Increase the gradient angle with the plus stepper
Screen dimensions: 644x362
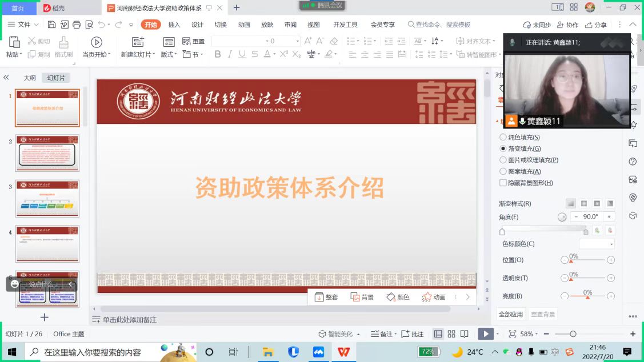609,217
